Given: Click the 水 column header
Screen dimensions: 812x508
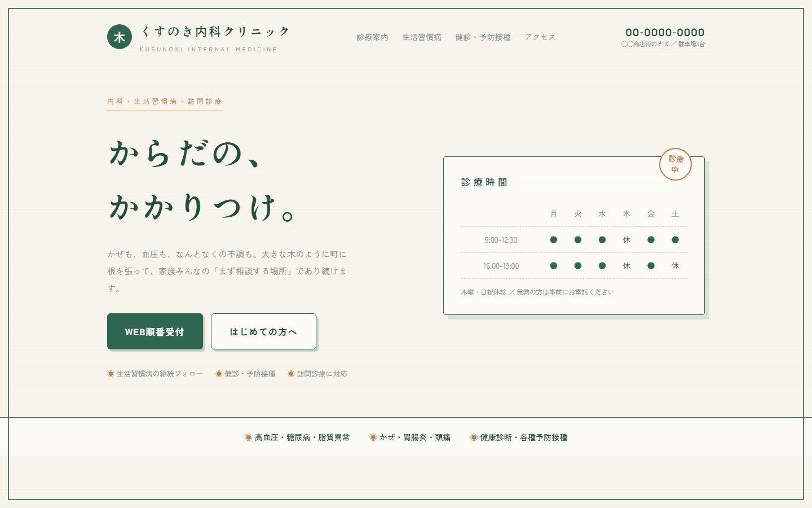Looking at the screenshot, I should click(x=602, y=214).
